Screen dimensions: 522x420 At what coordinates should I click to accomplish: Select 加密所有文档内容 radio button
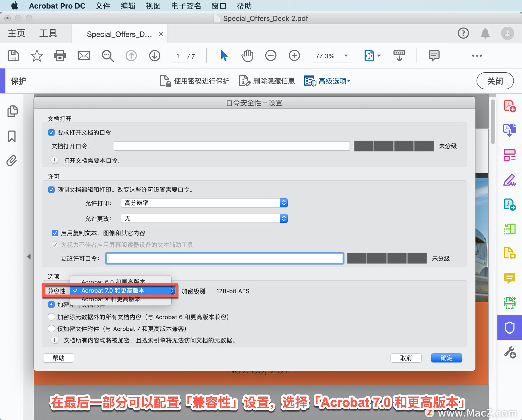[51, 305]
